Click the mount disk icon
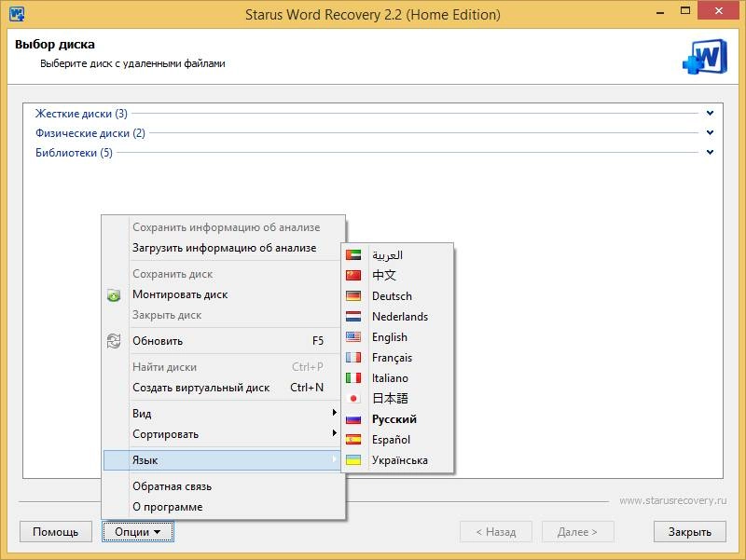746x560 pixels. (x=114, y=295)
